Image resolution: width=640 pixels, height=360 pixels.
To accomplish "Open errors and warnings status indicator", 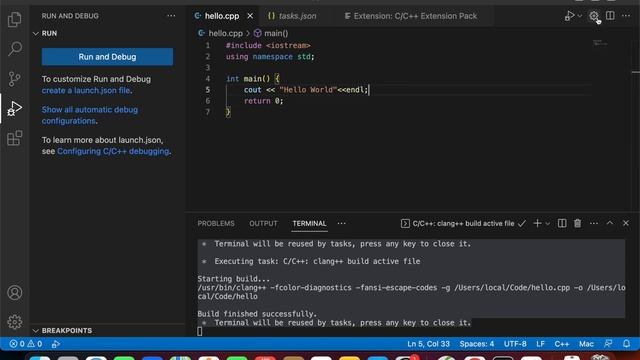I will tap(26, 344).
